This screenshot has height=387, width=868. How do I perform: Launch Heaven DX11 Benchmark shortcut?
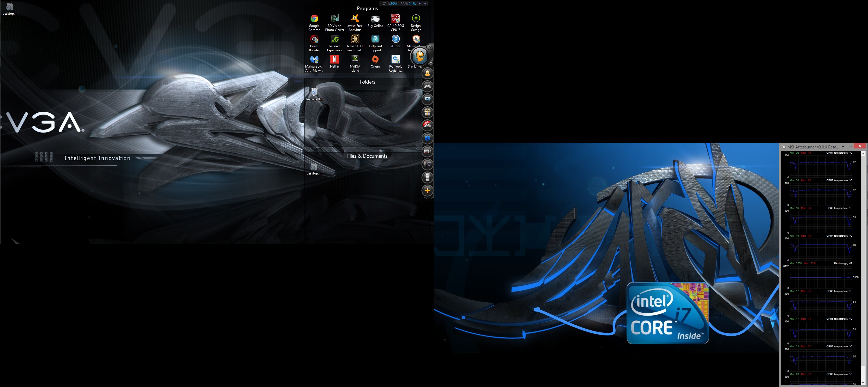pos(355,43)
